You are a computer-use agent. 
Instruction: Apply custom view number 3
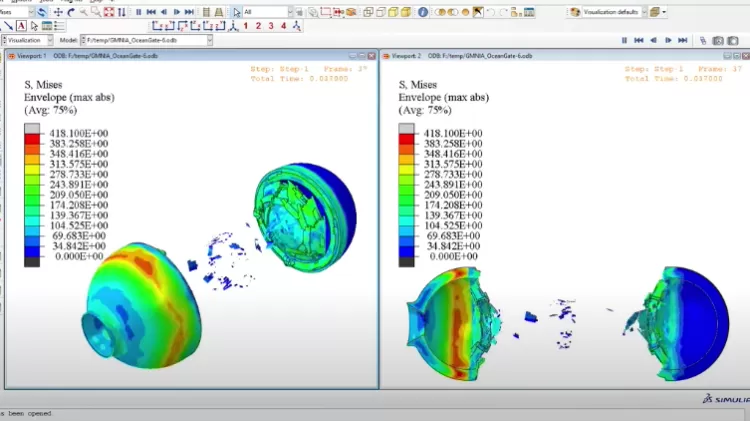(271, 26)
